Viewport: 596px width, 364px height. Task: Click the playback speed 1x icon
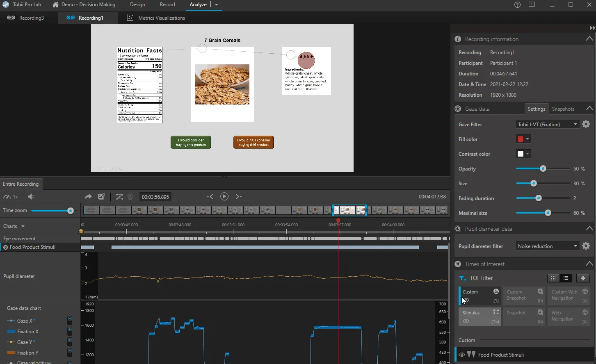(x=11, y=197)
